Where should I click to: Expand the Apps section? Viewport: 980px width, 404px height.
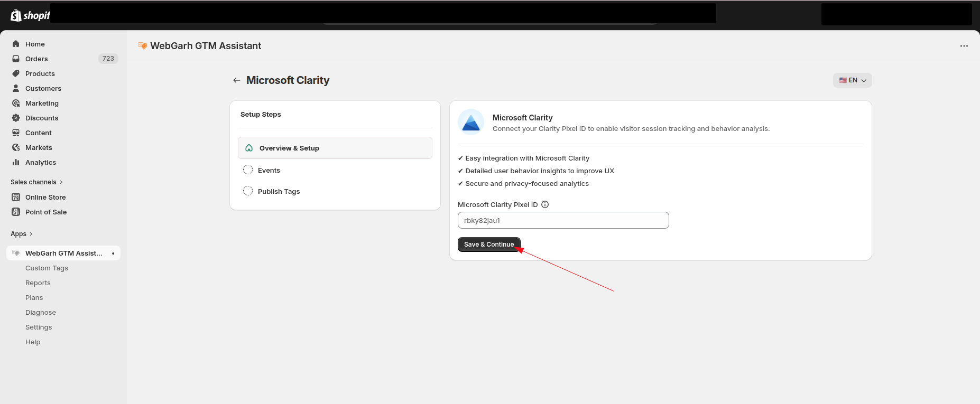[x=22, y=234]
